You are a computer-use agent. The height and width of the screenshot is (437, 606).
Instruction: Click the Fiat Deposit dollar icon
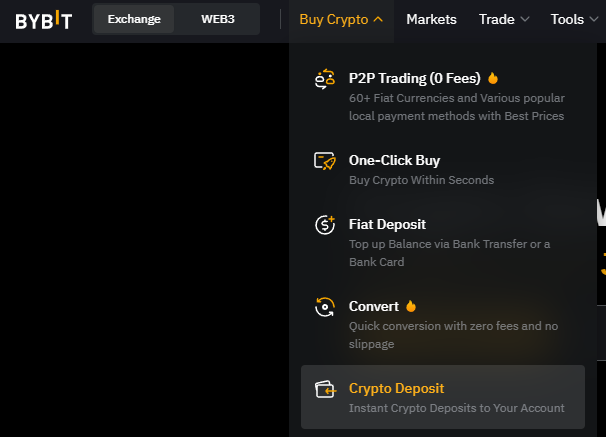point(325,225)
